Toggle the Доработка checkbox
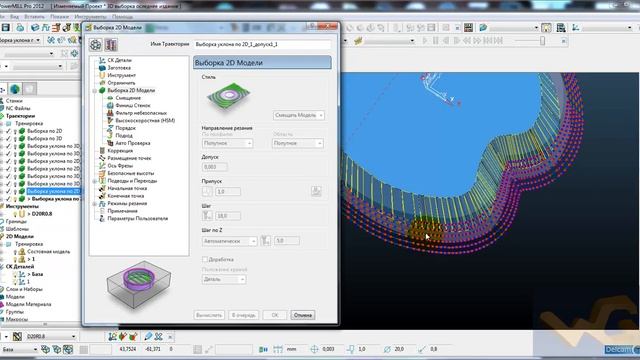Viewport: 640px width, 360px height. (x=205, y=259)
